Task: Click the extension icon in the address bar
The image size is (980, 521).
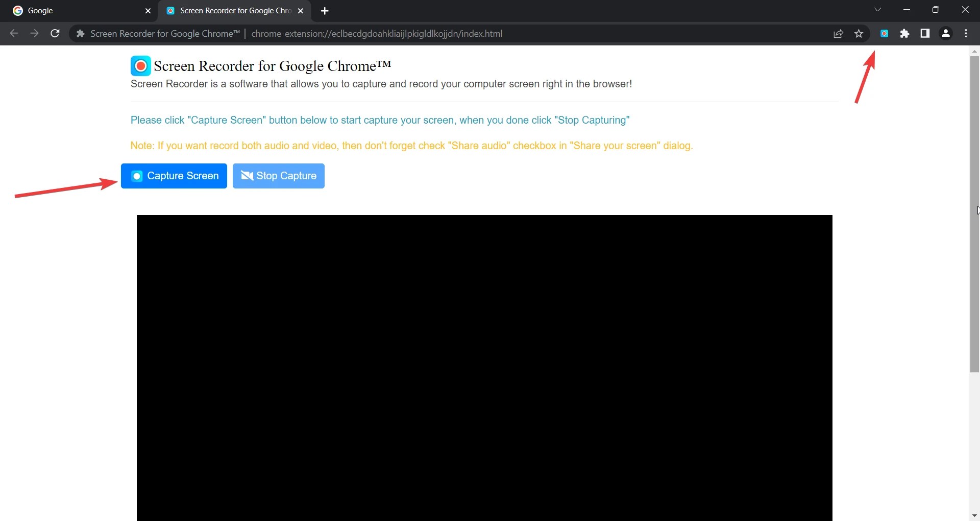Action: pos(80,33)
